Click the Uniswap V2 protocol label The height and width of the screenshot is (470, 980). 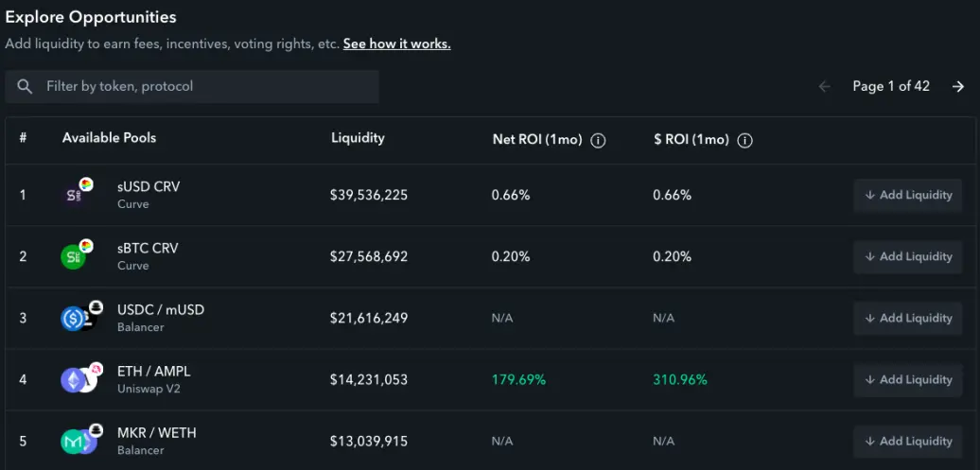click(149, 389)
